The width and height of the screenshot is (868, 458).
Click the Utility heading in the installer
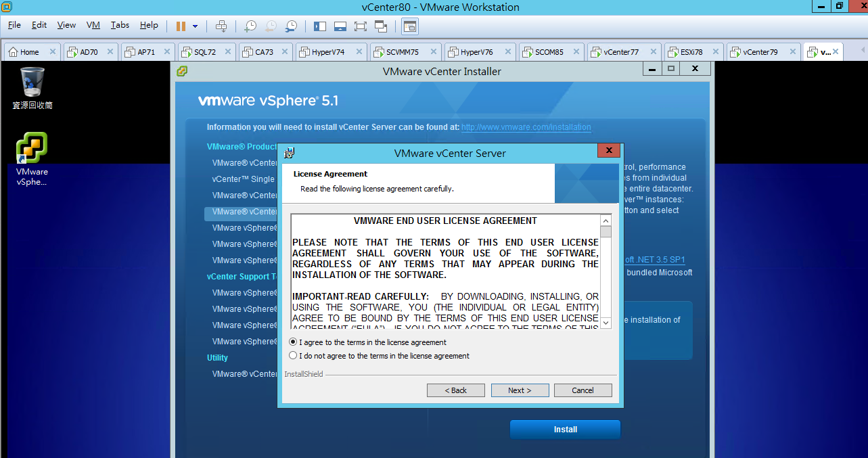click(218, 358)
